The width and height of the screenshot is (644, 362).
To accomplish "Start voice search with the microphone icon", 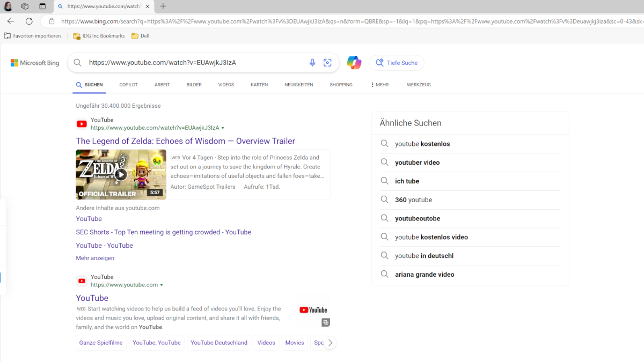I will pos(312,62).
